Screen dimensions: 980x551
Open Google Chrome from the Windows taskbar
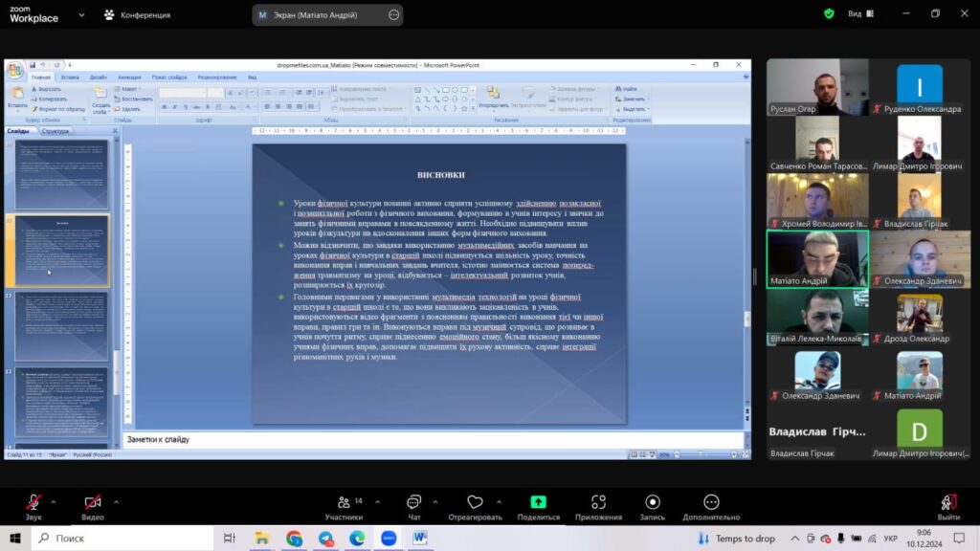tap(294, 539)
